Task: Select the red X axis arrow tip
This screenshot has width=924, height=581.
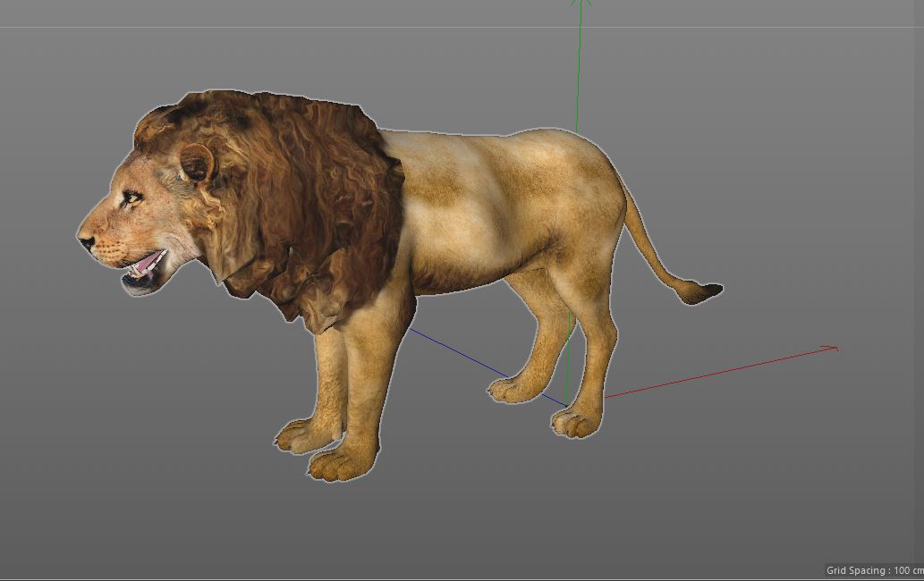Action: pyautogui.click(x=832, y=349)
